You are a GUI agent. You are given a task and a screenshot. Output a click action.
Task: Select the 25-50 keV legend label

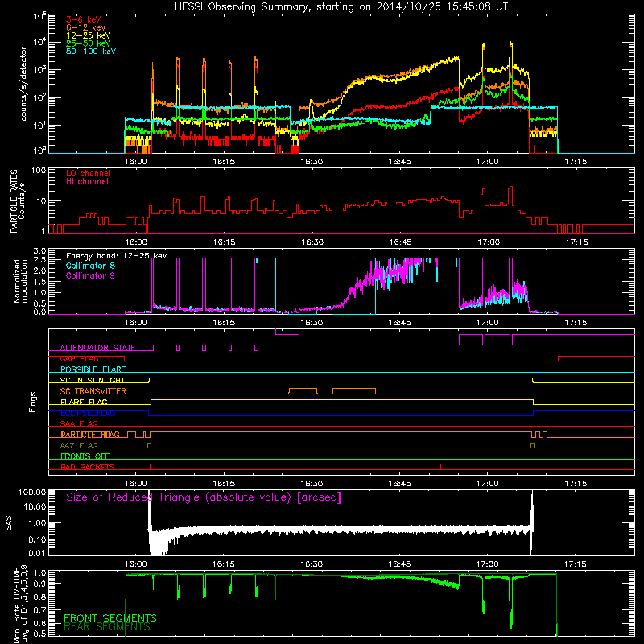coord(88,43)
